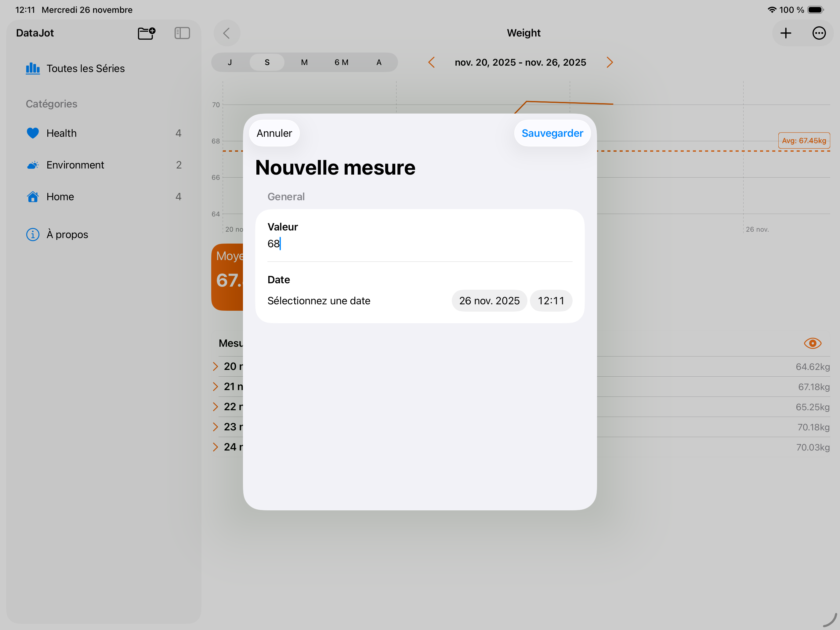Screen dimensions: 840x630
Task: Add a new measurement with the plus icon
Action: click(786, 33)
